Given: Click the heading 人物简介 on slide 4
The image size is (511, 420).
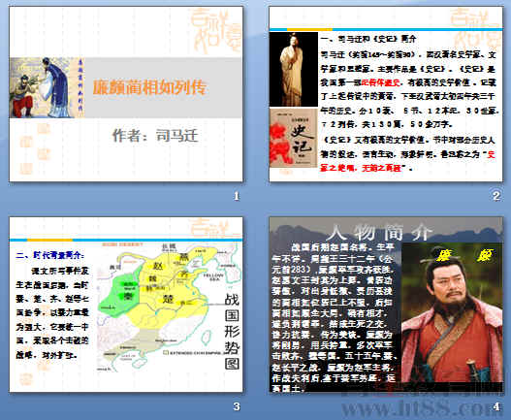Looking at the screenshot, I should click(x=380, y=233).
